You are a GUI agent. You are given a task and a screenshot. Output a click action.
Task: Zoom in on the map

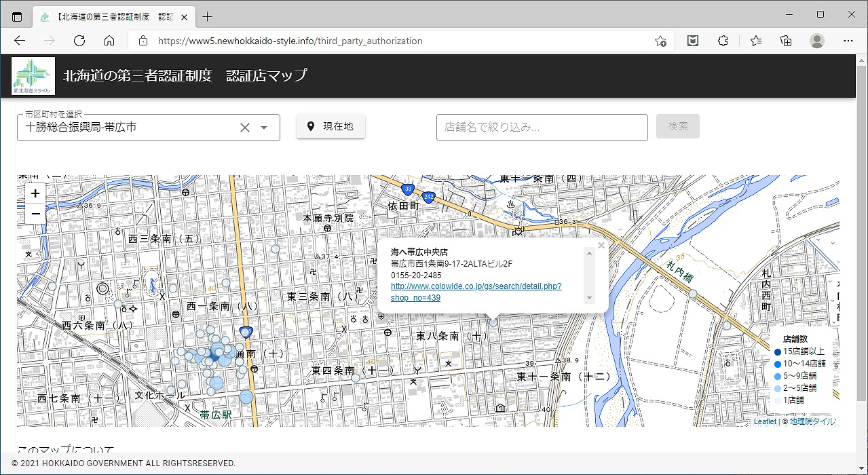(35, 193)
